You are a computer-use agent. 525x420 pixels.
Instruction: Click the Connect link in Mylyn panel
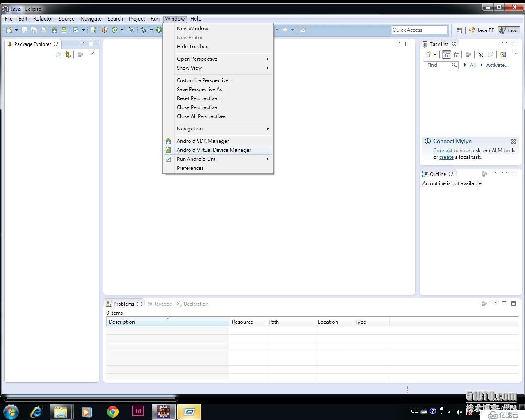click(443, 151)
